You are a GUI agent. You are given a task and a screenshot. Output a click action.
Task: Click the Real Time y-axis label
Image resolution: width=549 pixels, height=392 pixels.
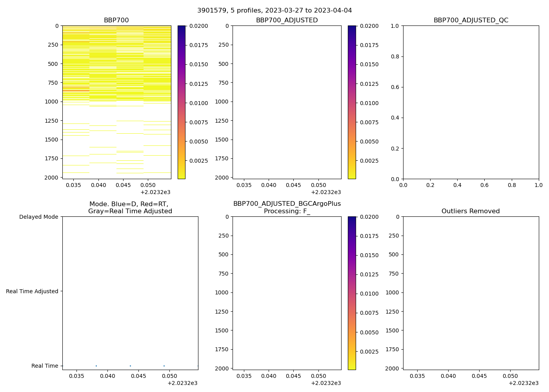click(45, 366)
